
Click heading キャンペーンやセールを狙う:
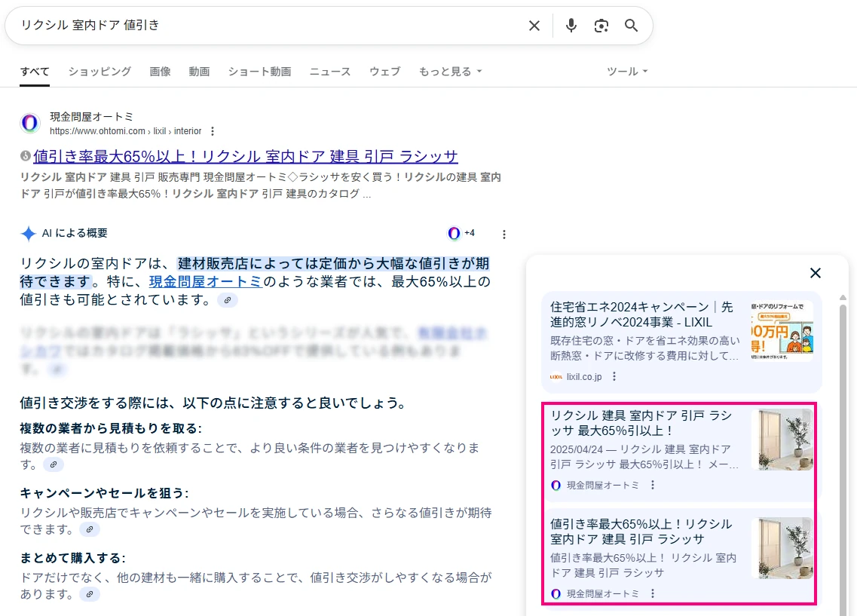[x=104, y=493]
